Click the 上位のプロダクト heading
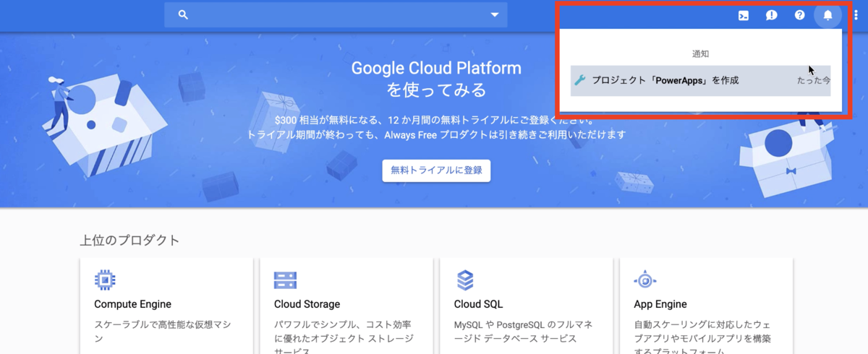The width and height of the screenshot is (868, 354). 129,241
